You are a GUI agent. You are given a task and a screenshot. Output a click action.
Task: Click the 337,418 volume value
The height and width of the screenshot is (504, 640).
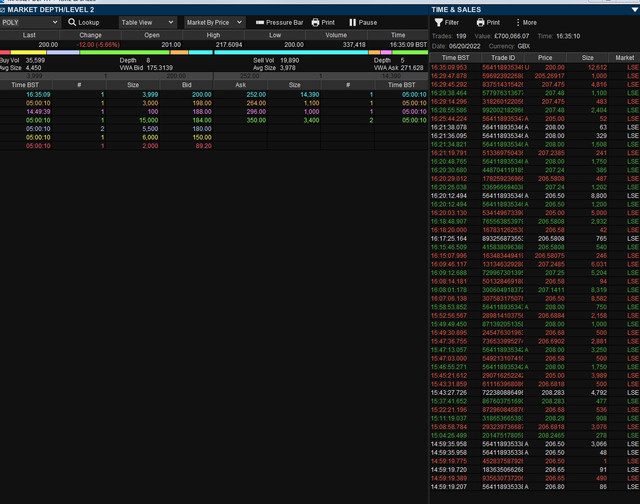[354, 45]
